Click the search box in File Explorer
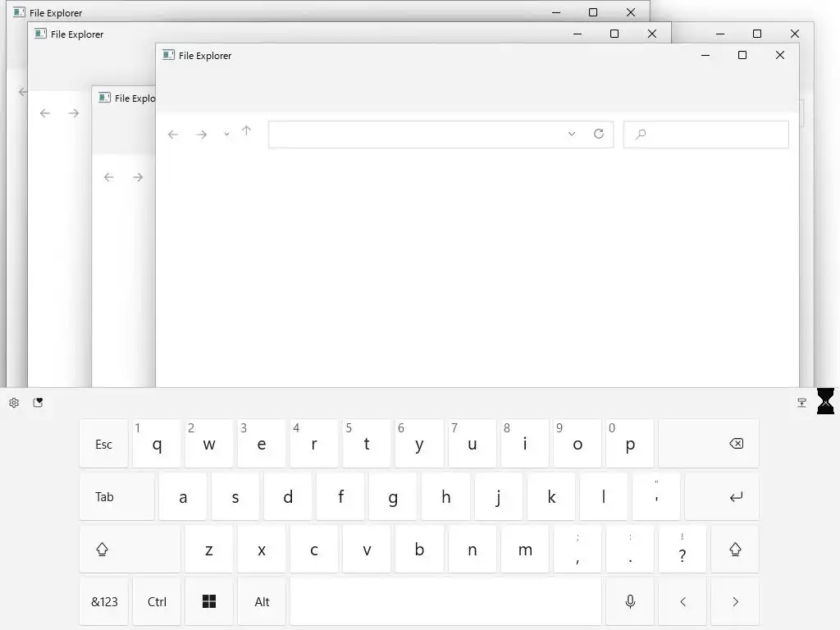The height and width of the screenshot is (630, 840). point(706,135)
